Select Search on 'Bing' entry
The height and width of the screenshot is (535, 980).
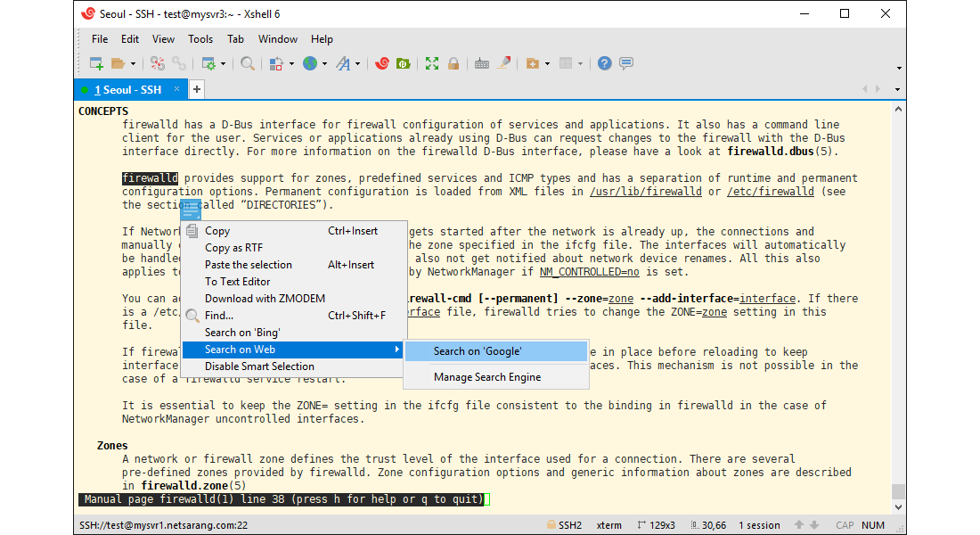tap(294, 333)
